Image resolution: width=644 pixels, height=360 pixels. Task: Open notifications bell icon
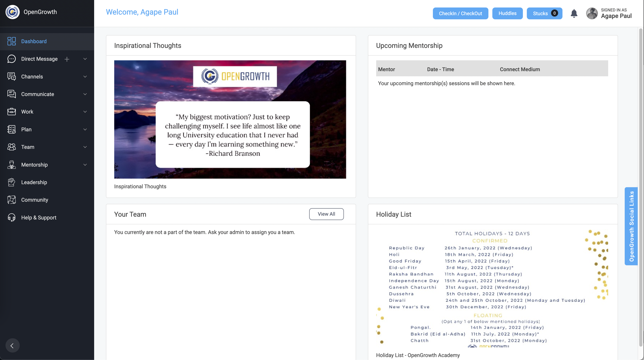click(574, 13)
